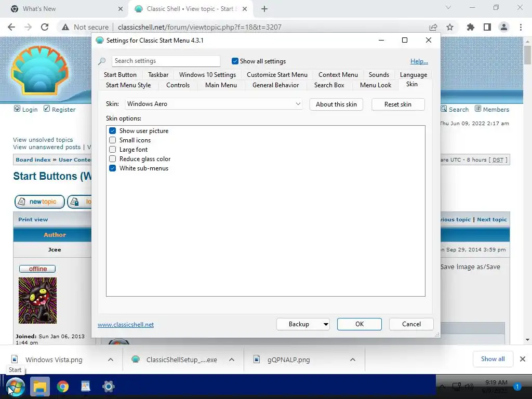Switch to Context Menu tab
This screenshot has height=399, width=532.
[x=338, y=75]
